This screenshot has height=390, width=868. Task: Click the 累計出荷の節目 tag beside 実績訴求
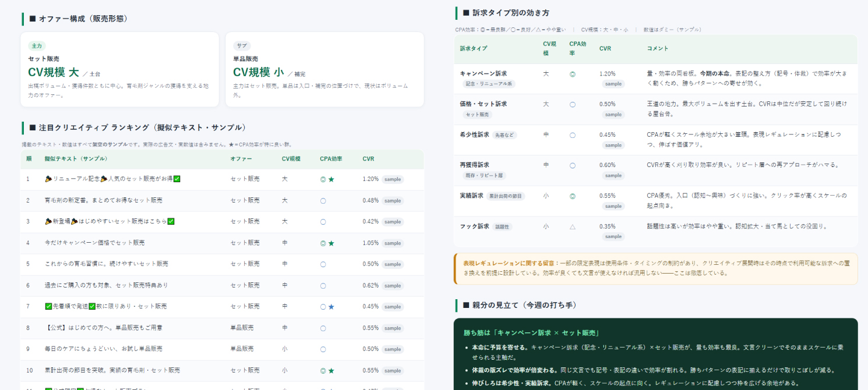point(506,196)
